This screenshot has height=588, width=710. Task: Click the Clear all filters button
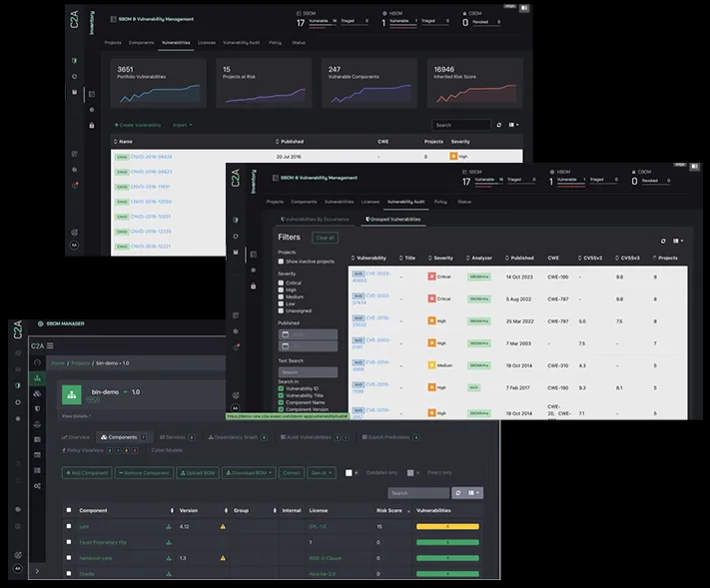click(x=325, y=238)
